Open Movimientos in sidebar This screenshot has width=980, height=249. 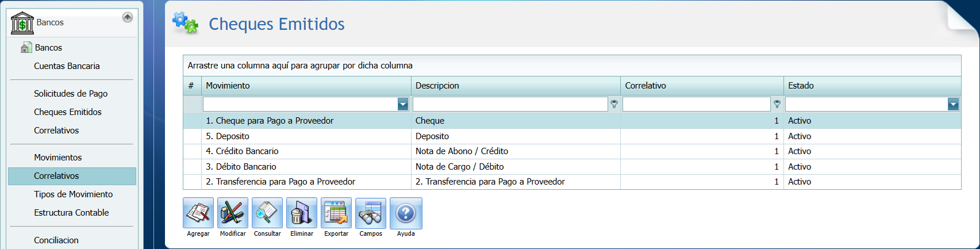click(57, 158)
